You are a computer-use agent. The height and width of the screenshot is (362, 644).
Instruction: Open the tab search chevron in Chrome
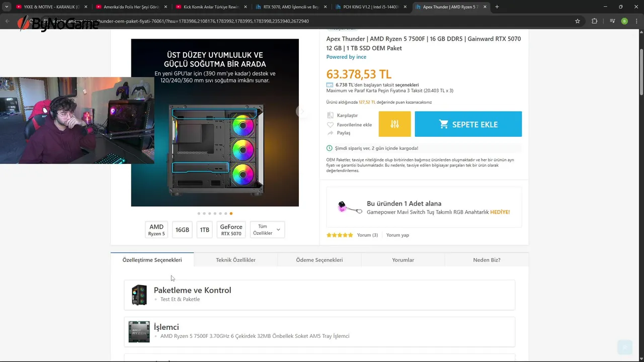7,7
